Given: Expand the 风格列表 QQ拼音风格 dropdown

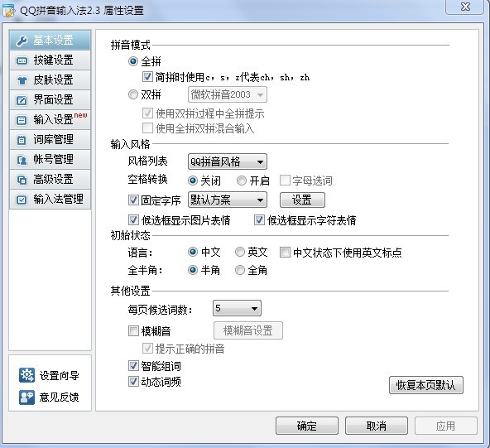Looking at the screenshot, I should 227,161.
